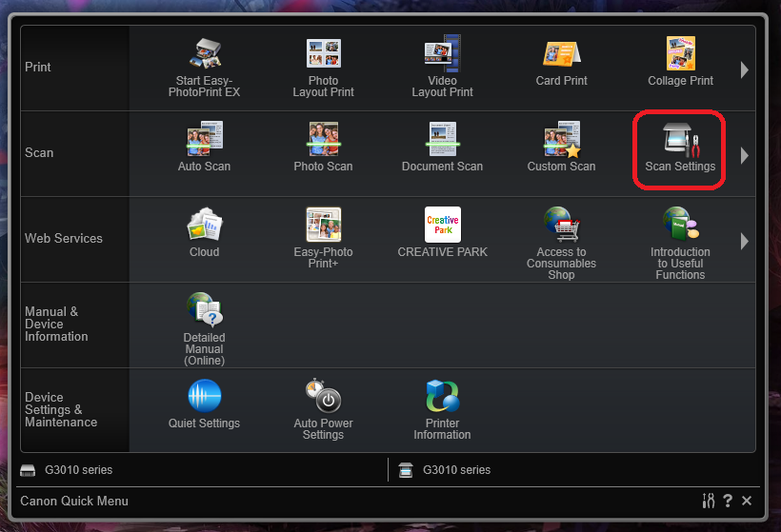781x532 pixels.
Task: Open Auto Power Settings
Action: click(323, 398)
